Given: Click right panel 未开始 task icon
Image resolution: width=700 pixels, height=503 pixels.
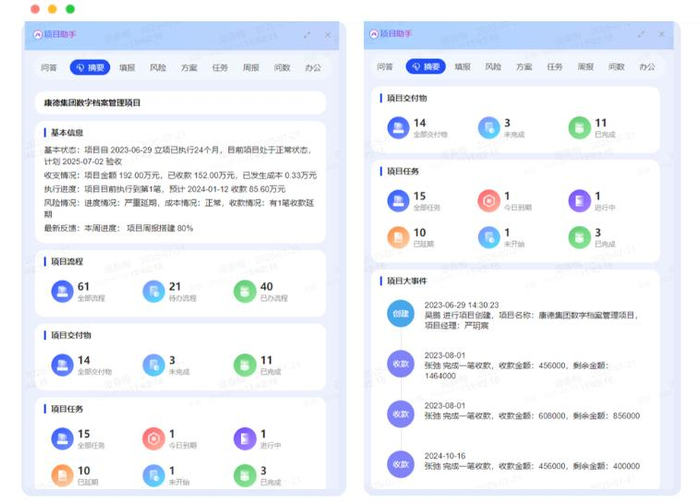Looking at the screenshot, I should pyautogui.click(x=489, y=237).
